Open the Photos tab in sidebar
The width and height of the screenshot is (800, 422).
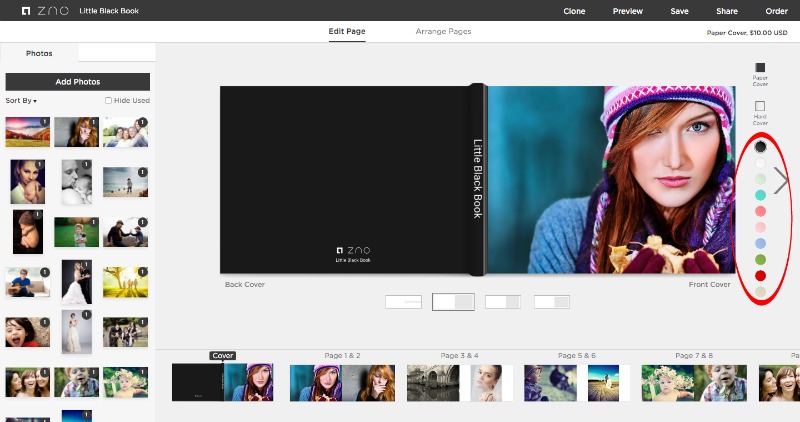point(39,53)
